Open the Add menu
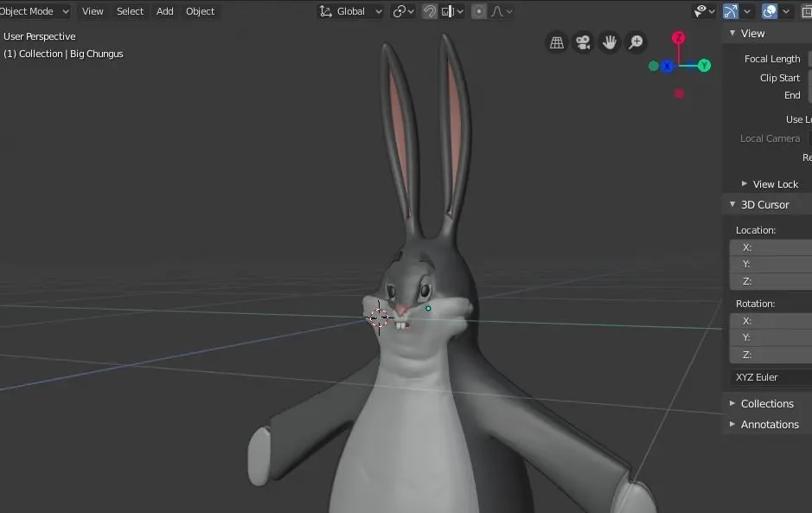 point(164,11)
